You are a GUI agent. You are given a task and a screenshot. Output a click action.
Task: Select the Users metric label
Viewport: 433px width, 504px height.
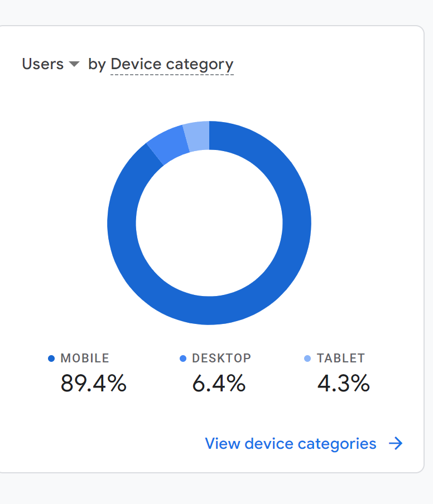43,64
